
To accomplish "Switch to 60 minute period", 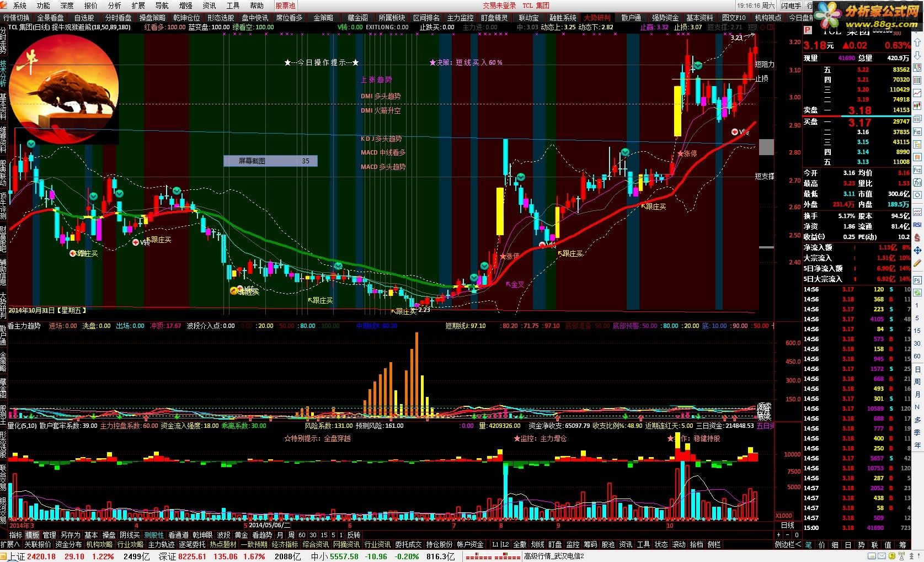I will 302,535.
